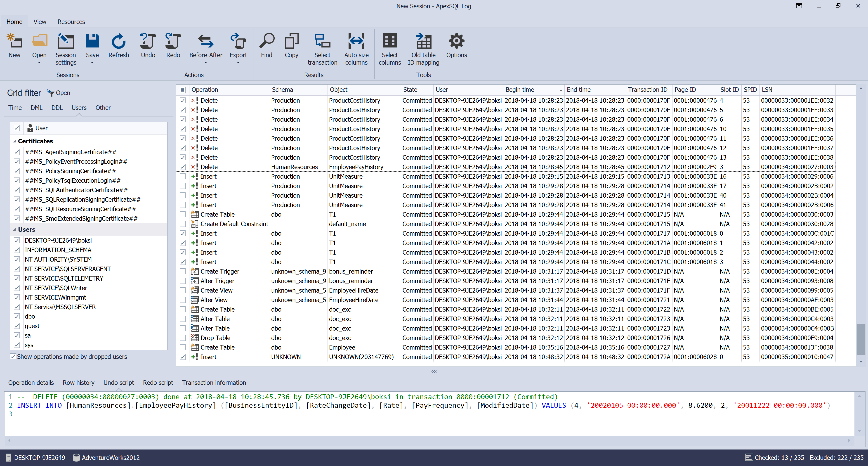The height and width of the screenshot is (466, 868).
Task: Open the Save dropdown arrow
Action: (x=92, y=63)
